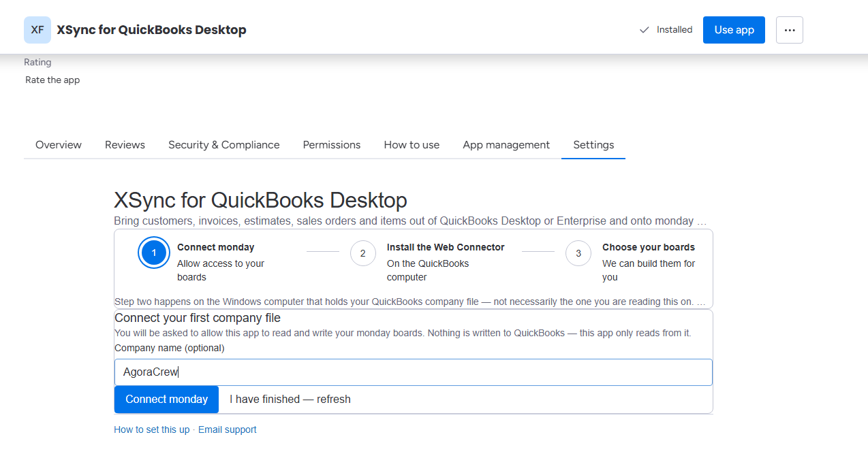
Task: Click Rate the app
Action: click(x=52, y=80)
